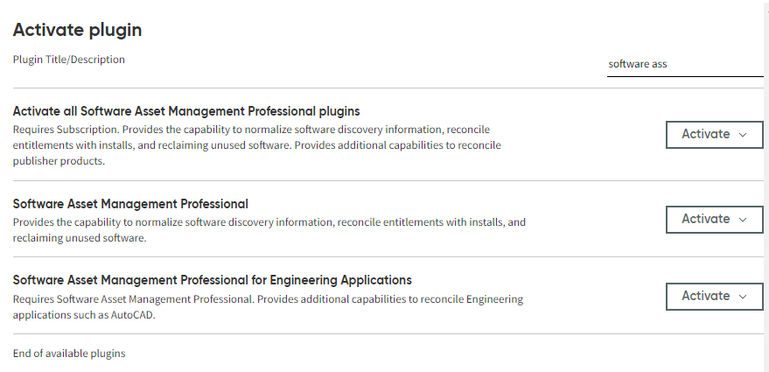This screenshot has width=769, height=372.
Task: Open the chevron on the first Activate button
Action: tap(743, 135)
